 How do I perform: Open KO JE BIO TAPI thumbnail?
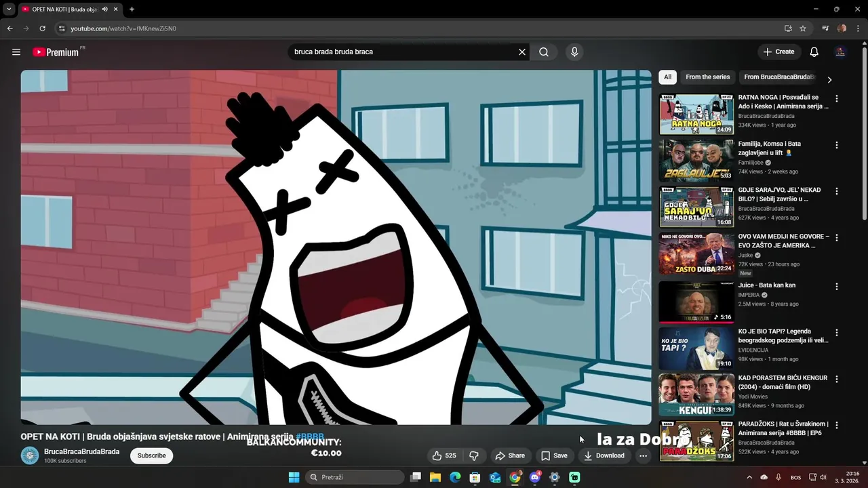[696, 348]
